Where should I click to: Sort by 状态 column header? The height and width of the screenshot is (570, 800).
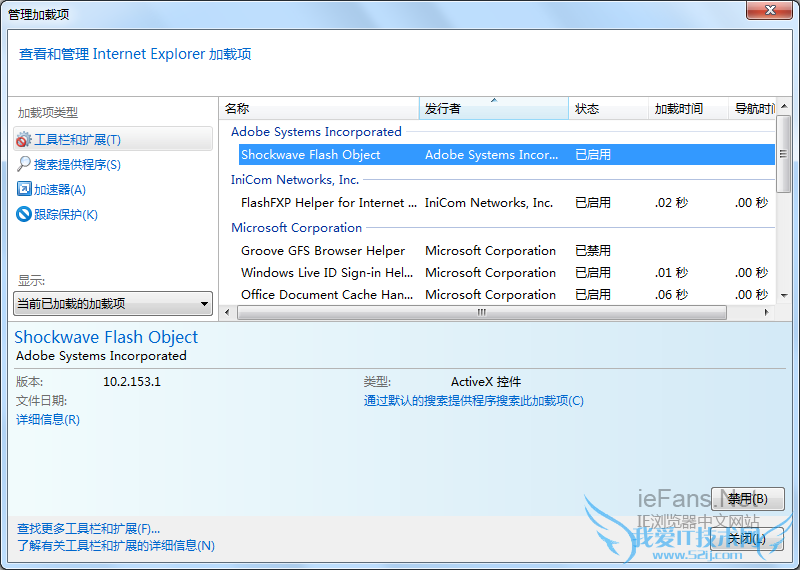[x=608, y=108]
